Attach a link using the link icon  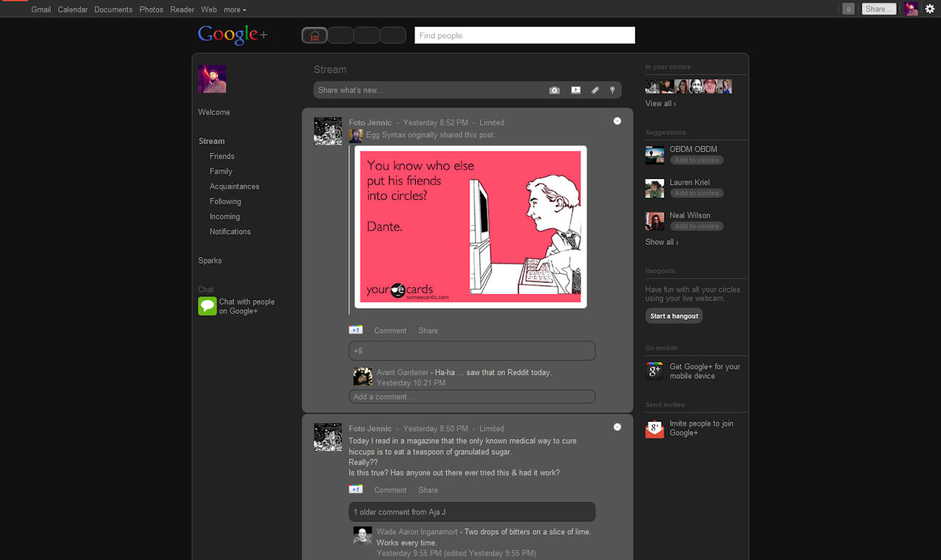(595, 90)
